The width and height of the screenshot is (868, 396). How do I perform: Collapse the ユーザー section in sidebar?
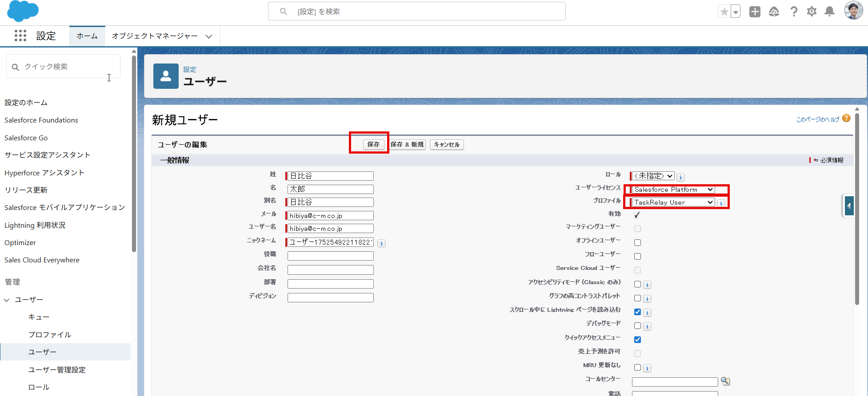pyautogui.click(x=7, y=300)
